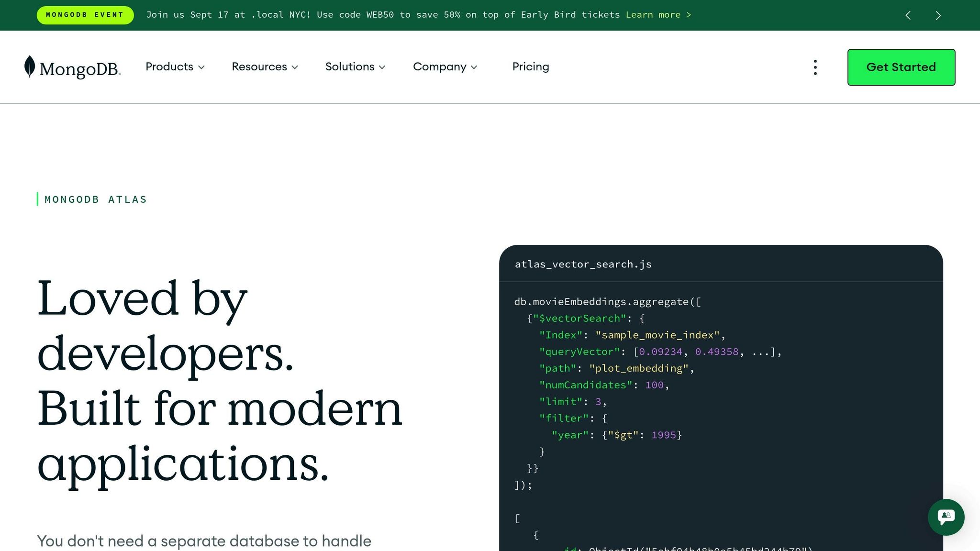The width and height of the screenshot is (980, 551).
Task: Click the db.movieEmbeddings.aggregate code line
Action: tap(607, 302)
